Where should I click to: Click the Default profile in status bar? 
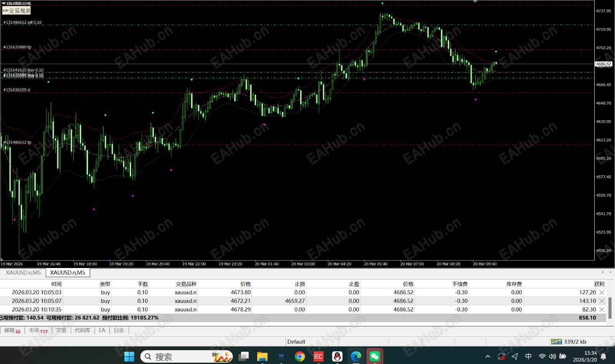[296, 342]
